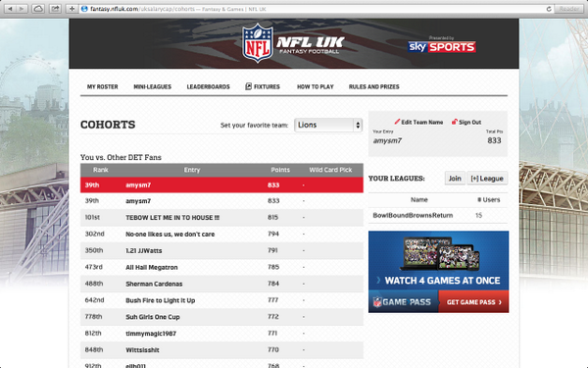588x368 pixels.
Task: Select the timmymagic1987 entry
Action: (x=151, y=333)
